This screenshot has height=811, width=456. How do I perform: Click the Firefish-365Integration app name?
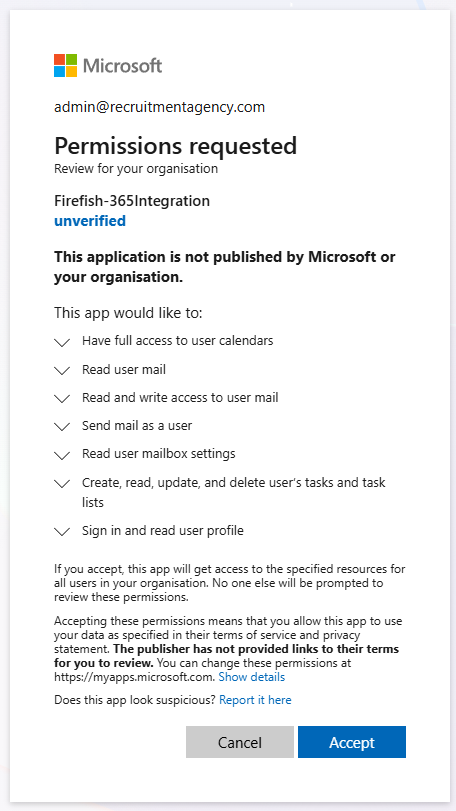coord(132,201)
